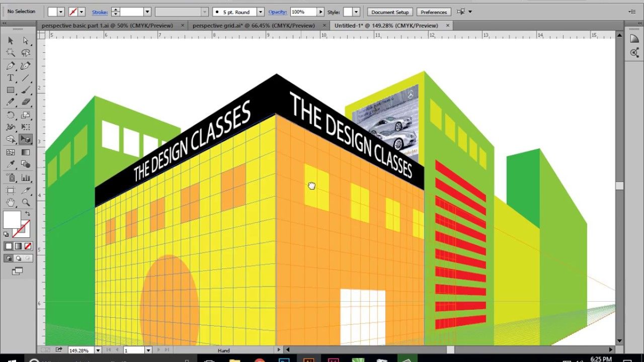Click the opacity 100% input field

pos(303,12)
